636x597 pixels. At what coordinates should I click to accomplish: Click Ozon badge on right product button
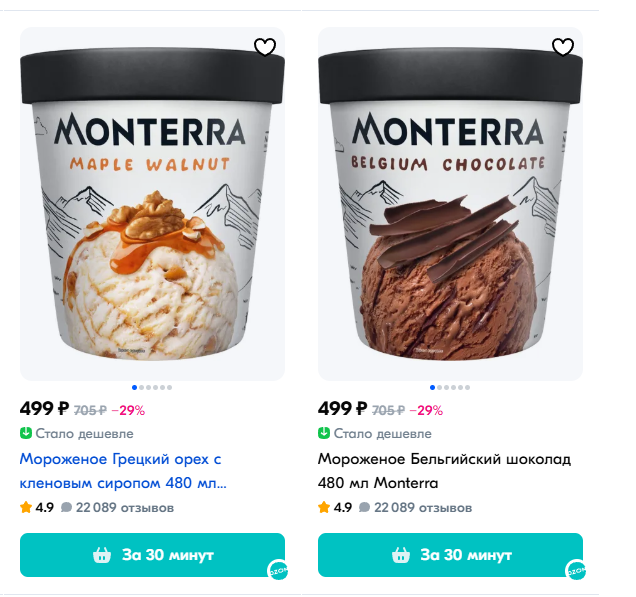click(576, 570)
